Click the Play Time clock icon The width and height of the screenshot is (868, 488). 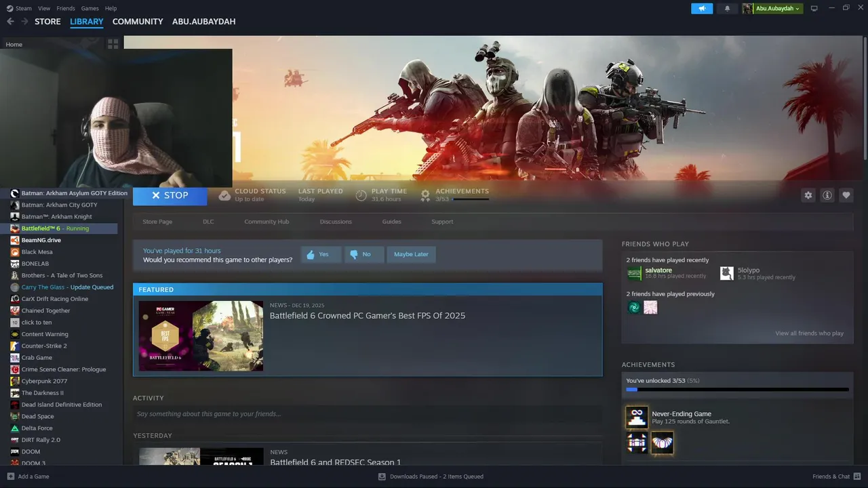[x=361, y=195]
